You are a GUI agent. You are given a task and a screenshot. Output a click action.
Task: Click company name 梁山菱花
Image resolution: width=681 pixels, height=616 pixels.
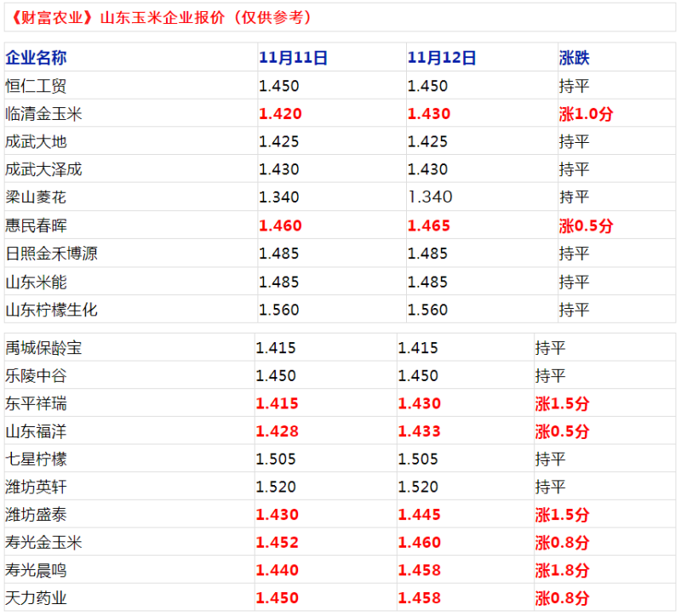36,197
